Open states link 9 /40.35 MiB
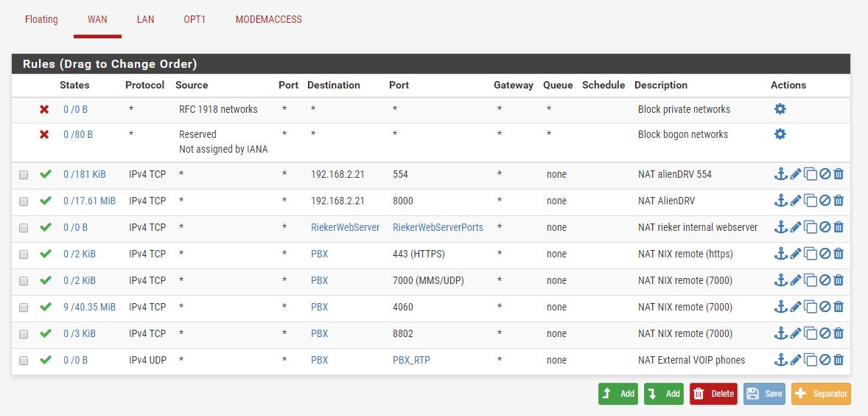This screenshot has width=868, height=416. [x=89, y=307]
